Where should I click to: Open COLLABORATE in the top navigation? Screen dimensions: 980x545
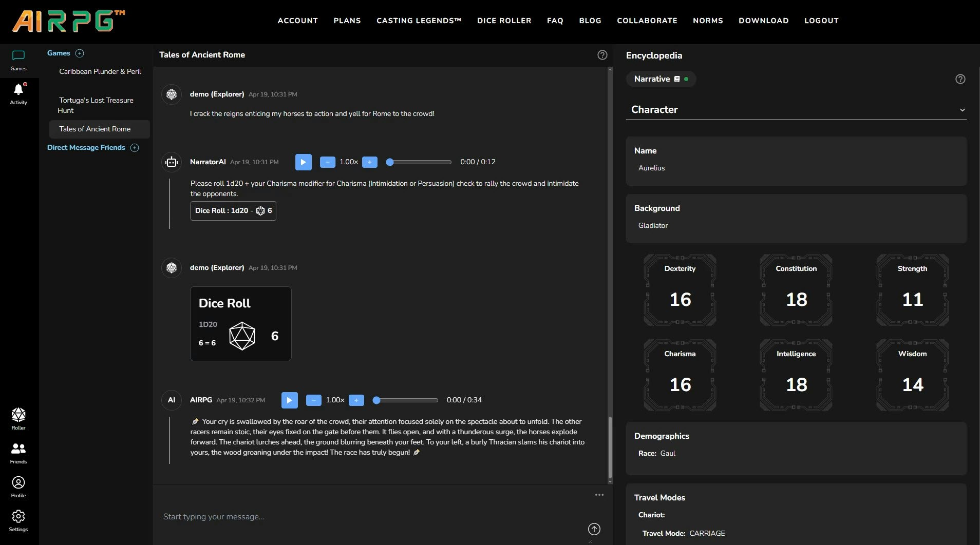pos(647,21)
